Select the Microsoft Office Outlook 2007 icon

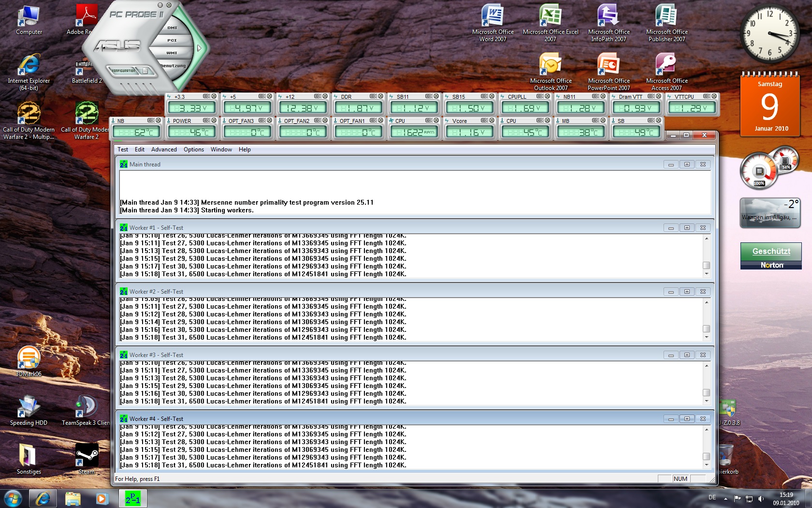coord(551,72)
